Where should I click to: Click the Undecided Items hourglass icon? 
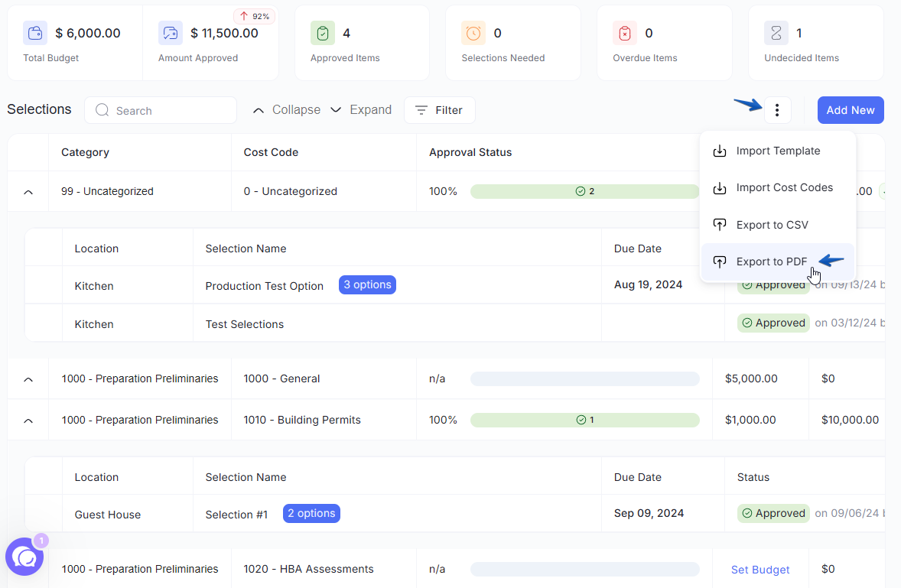tap(776, 34)
